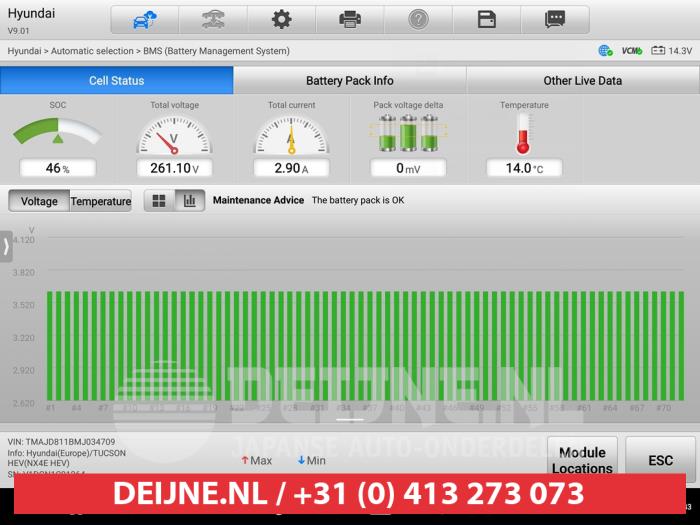Viewport: 700px width, 525px height.
Task: Click the Module Locations button
Action: click(x=582, y=460)
